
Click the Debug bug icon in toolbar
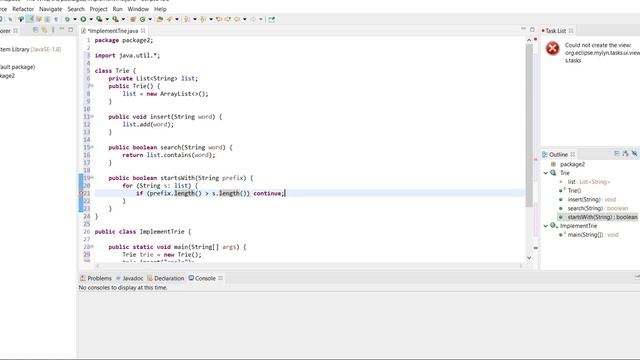[x=67, y=19]
